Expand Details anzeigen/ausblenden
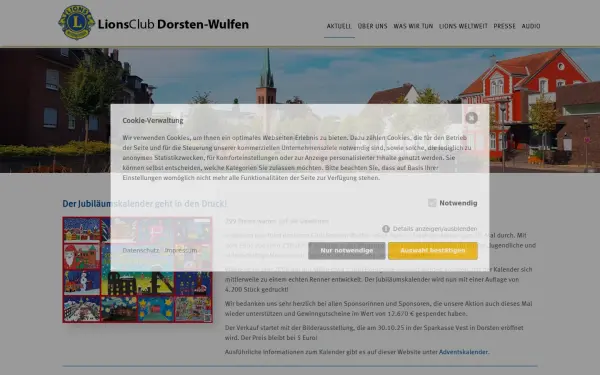This screenshot has height=375, width=600. (x=435, y=229)
